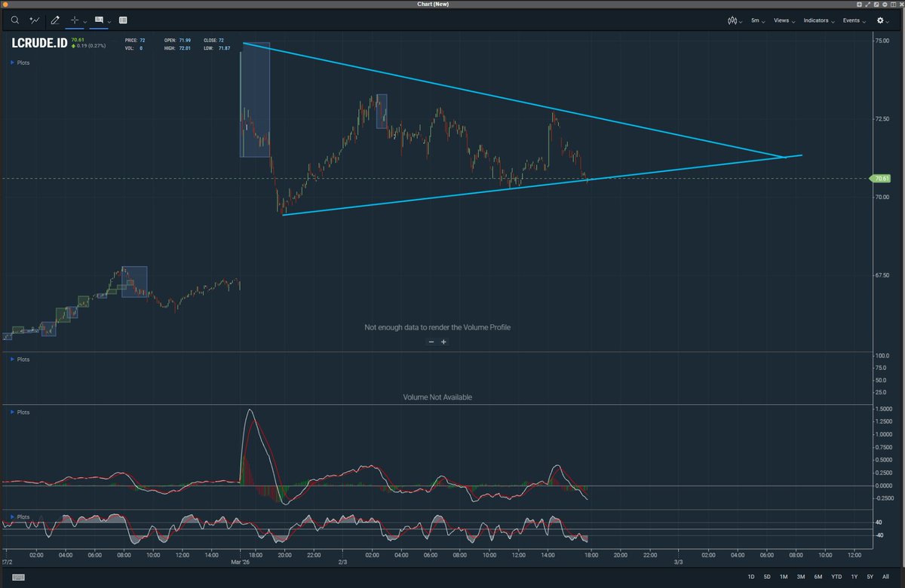Viewport: 905px width, 588px height.
Task: Select the pencil drawing tool
Action: point(55,20)
